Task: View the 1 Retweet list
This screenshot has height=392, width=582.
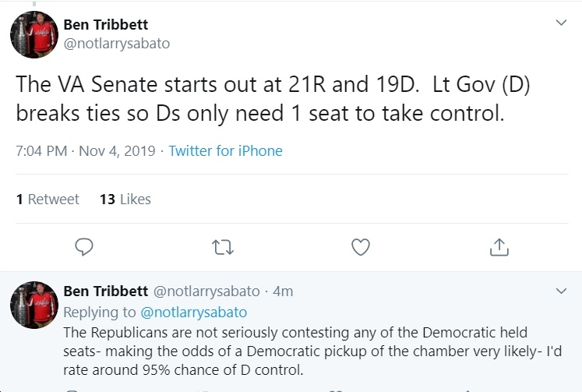Action: [x=48, y=200]
